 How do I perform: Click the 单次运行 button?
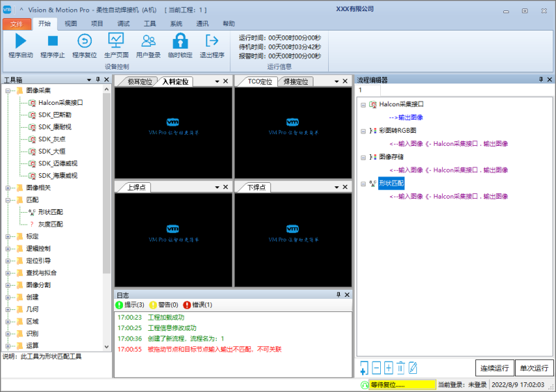(533, 368)
